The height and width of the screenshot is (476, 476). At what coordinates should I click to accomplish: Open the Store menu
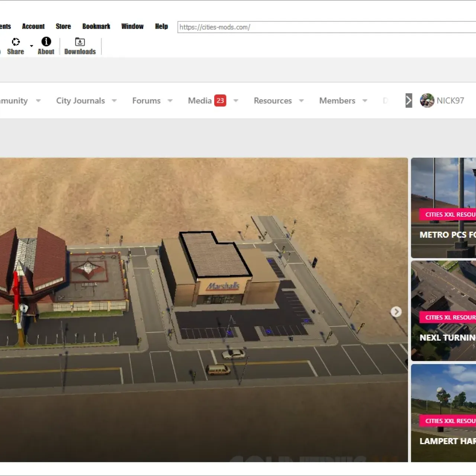pyautogui.click(x=63, y=26)
